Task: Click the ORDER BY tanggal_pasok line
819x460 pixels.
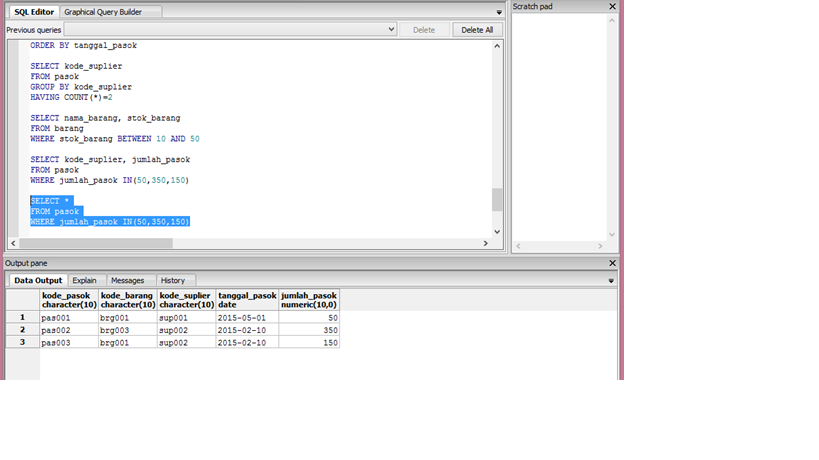Action: [84, 45]
